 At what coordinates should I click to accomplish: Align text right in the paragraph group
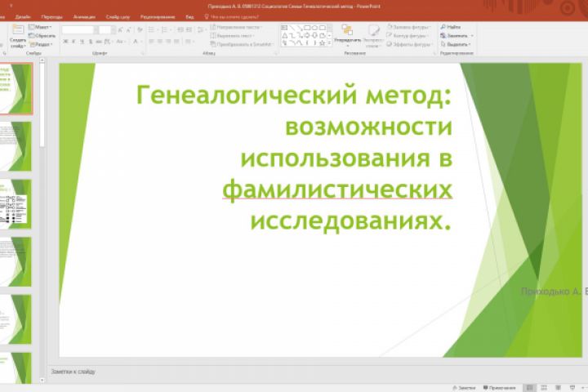click(x=168, y=42)
